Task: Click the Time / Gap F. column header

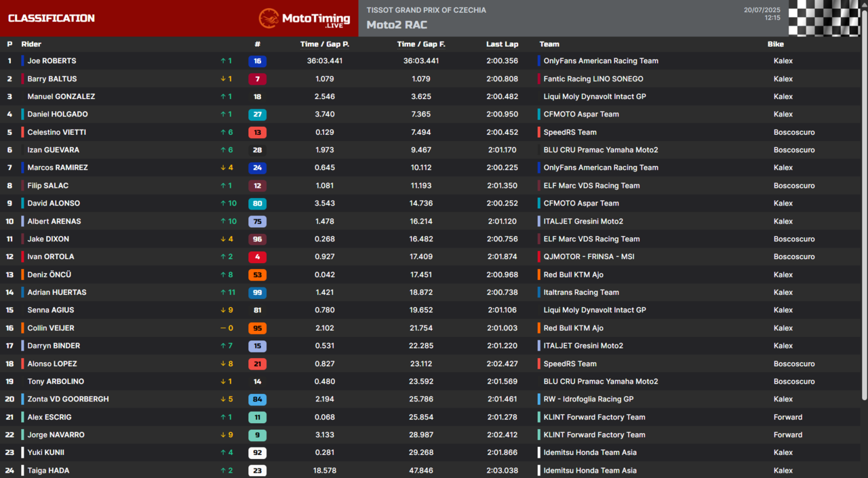Action: tap(421, 44)
